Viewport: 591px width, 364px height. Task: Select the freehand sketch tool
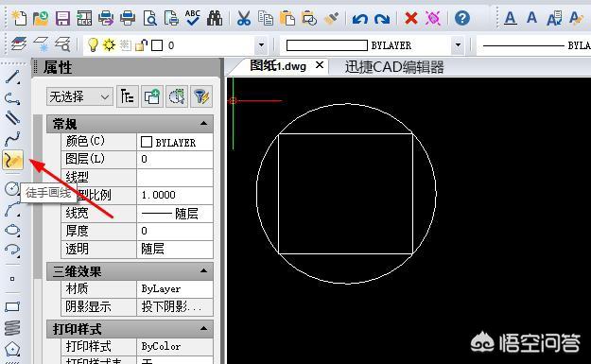pos(13,160)
